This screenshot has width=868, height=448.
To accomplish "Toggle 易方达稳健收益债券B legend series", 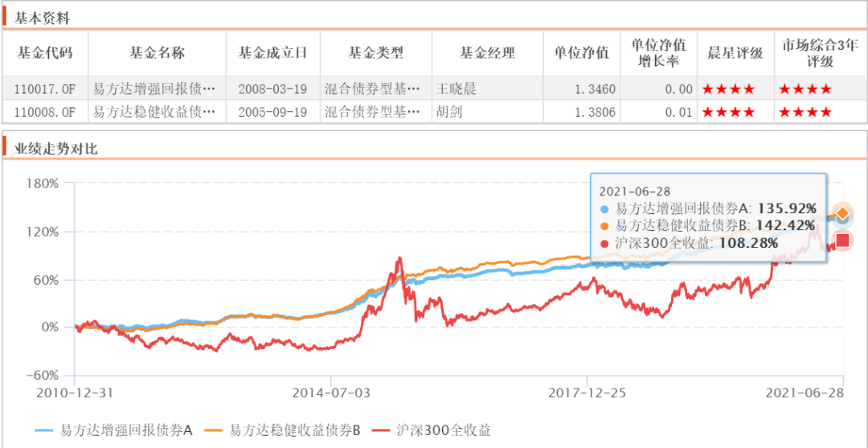I will click(282, 430).
